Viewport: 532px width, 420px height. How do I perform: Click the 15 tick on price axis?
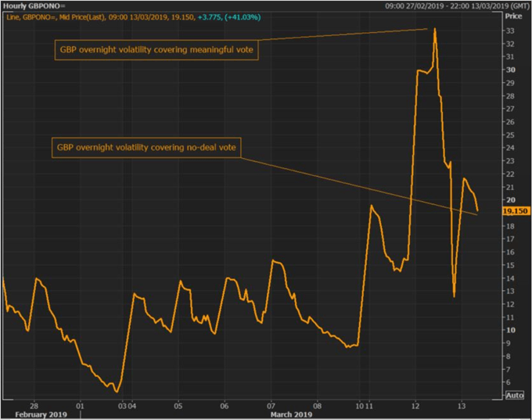pos(510,265)
